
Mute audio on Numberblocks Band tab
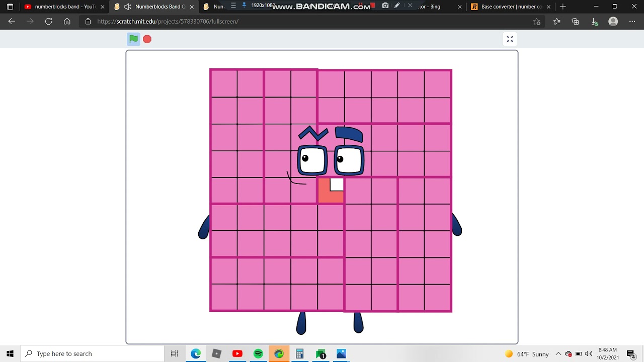(127, 7)
